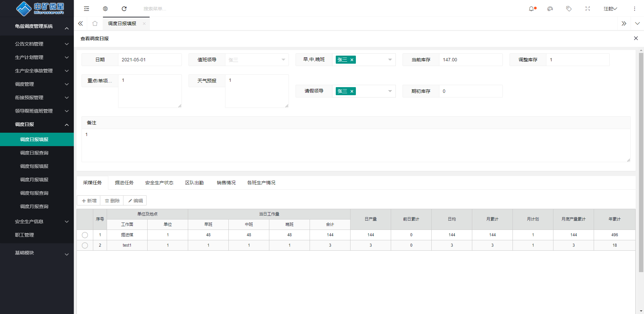Open 调度日报填报 in sidebar
This screenshot has height=314, width=644.
pos(37,139)
